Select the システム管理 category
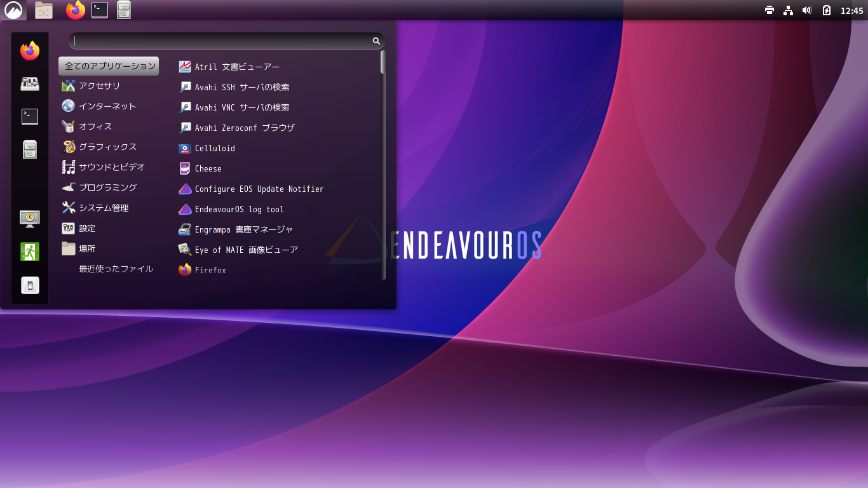 tap(109, 208)
